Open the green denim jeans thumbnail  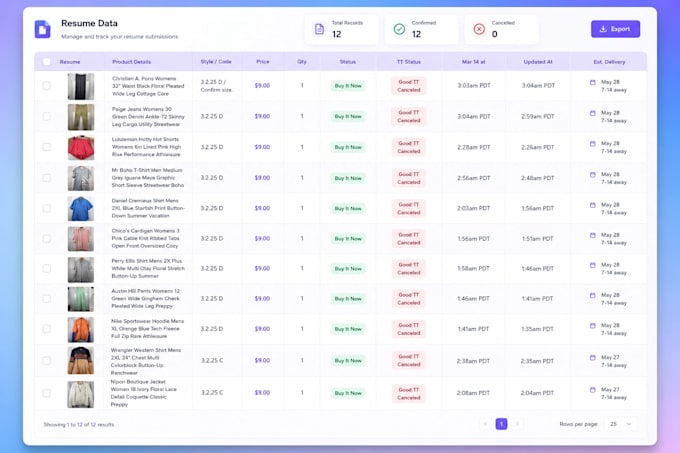(81, 117)
